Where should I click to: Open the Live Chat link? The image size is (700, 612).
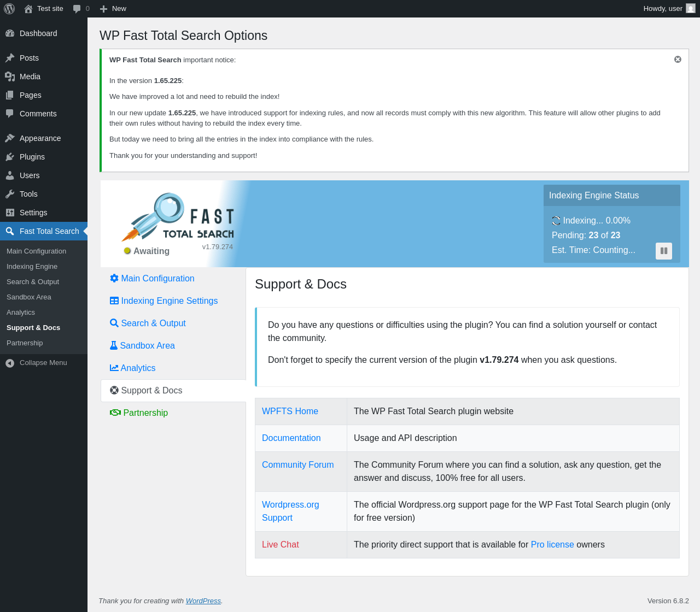coord(281,545)
